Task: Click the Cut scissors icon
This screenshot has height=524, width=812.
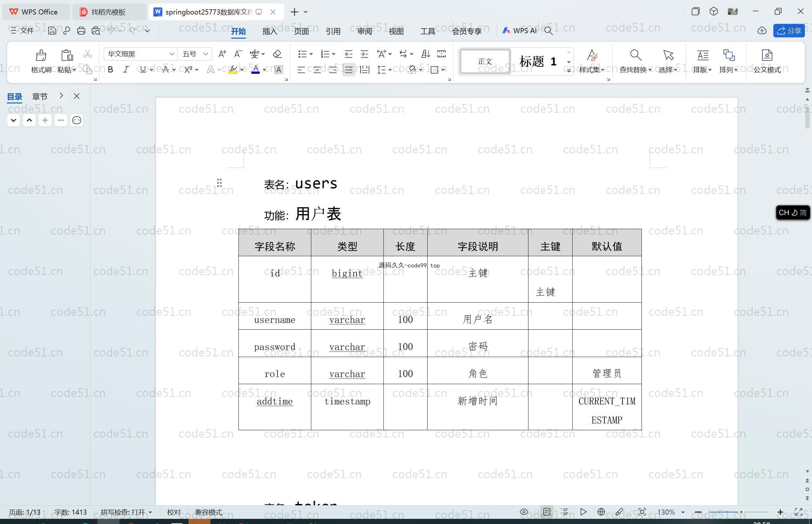Action: pyautogui.click(x=87, y=54)
